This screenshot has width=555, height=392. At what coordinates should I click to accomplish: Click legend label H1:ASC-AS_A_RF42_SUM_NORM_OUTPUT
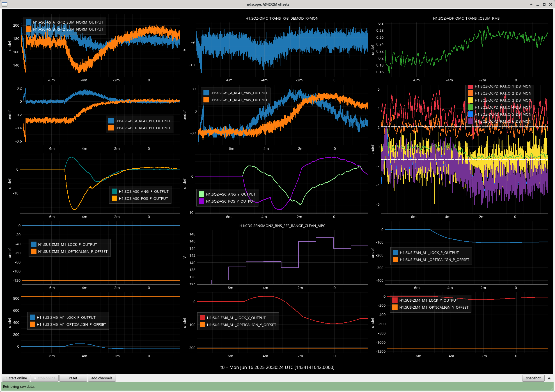coord(68,22)
